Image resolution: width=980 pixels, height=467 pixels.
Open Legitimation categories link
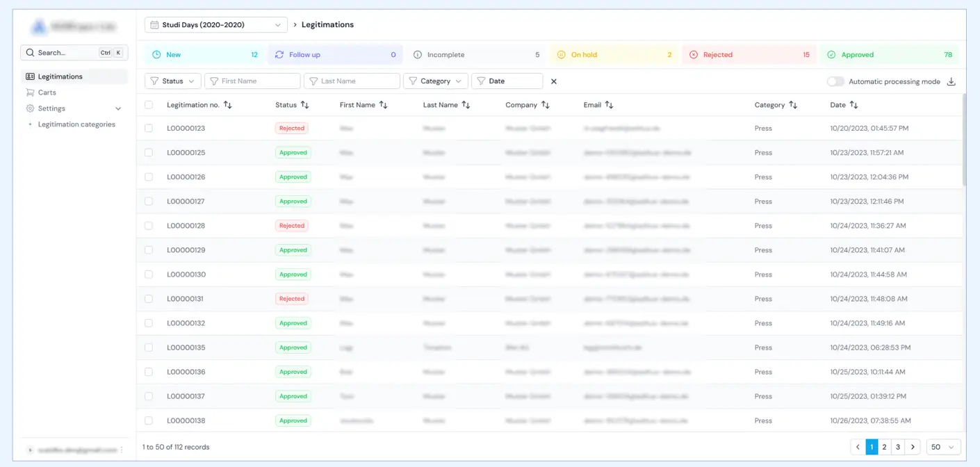[x=76, y=124]
